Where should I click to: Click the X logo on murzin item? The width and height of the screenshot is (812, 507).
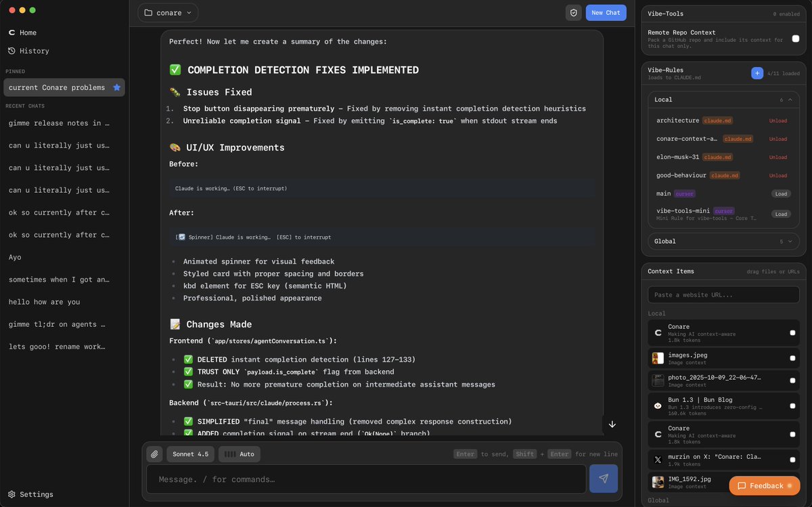(658, 460)
